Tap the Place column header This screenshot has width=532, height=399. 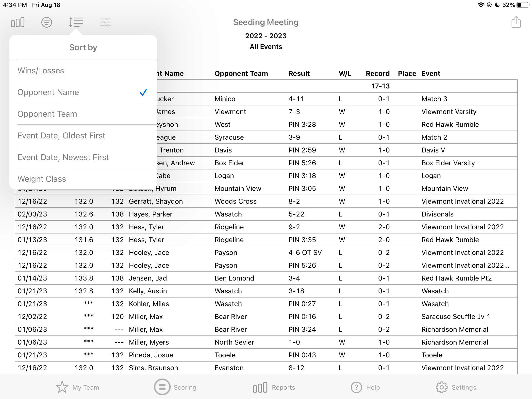point(407,73)
